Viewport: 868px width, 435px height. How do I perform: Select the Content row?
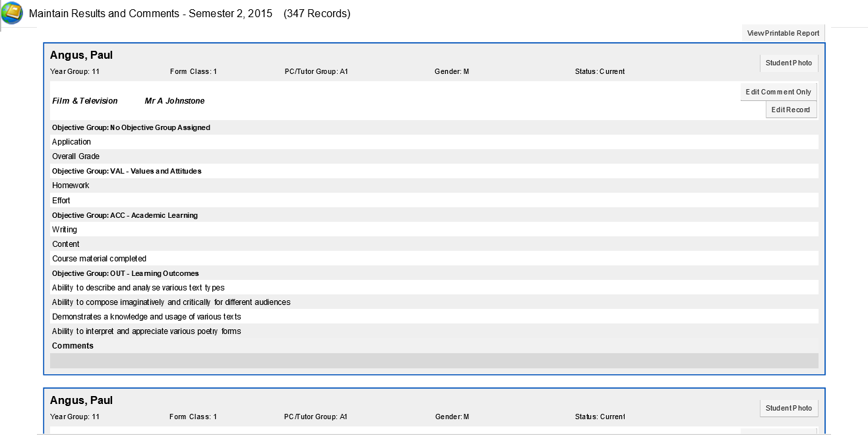point(434,244)
